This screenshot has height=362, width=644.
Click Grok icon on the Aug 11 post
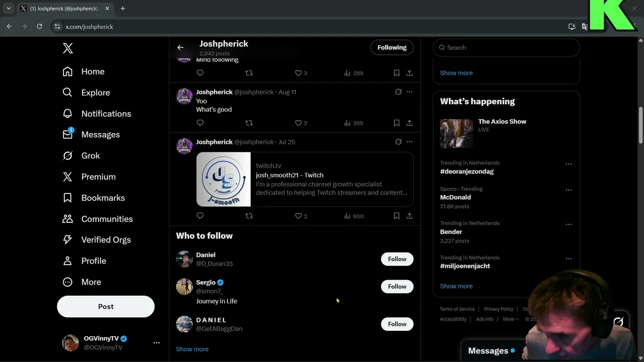(398, 92)
